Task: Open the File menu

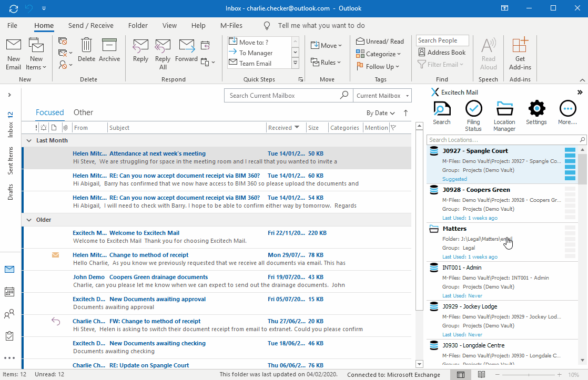Action: (x=13, y=25)
